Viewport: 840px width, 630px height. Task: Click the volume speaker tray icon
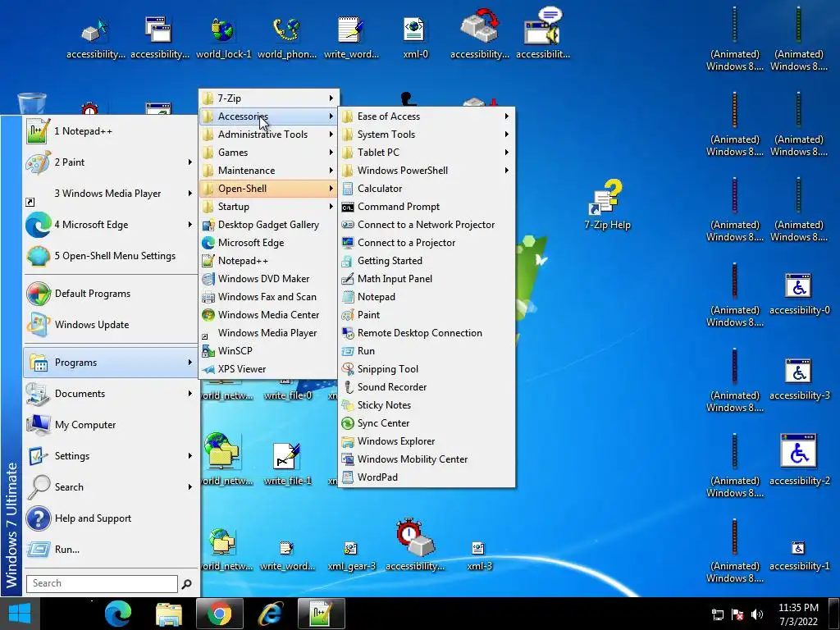pyautogui.click(x=757, y=614)
